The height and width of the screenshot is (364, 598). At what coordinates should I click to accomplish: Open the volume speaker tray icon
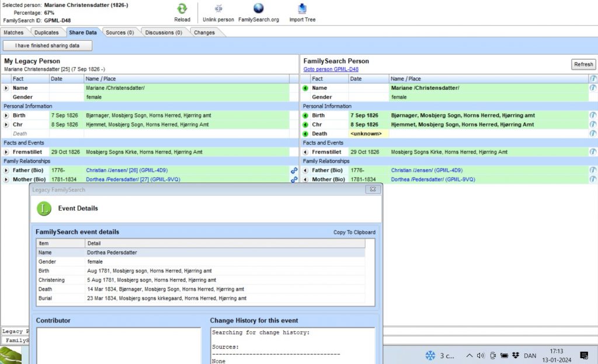point(481,356)
